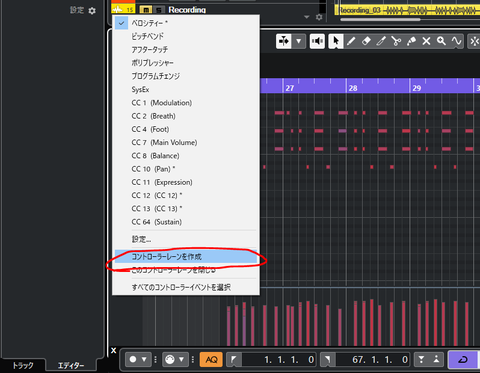Select the Line sine-wave tool
Screen dimensions: 480x373
[x=456, y=41]
